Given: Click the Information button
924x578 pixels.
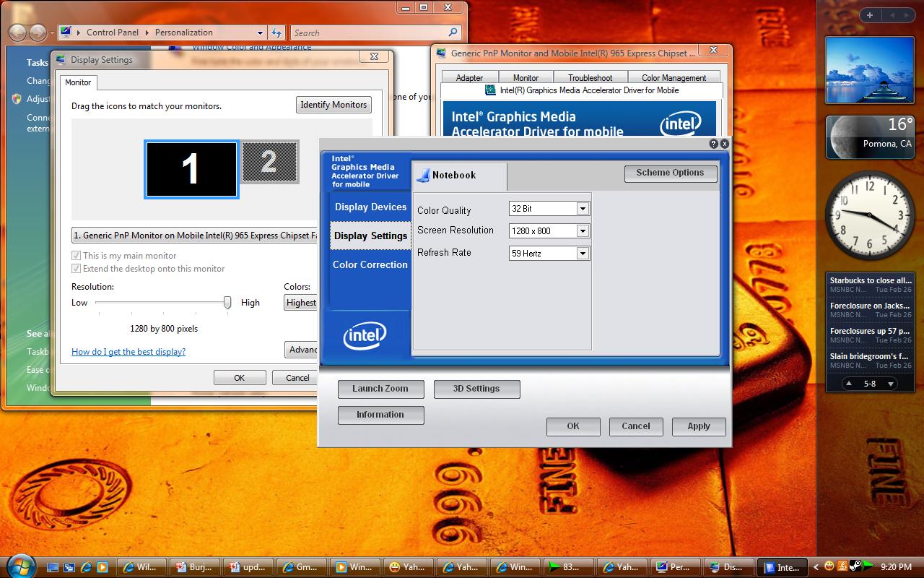Looking at the screenshot, I should click(380, 415).
